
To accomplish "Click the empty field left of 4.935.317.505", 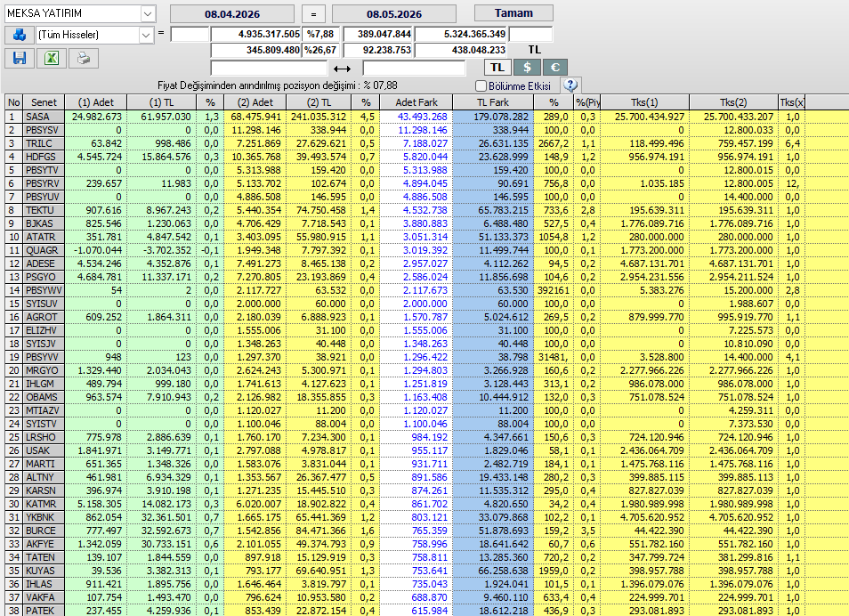I will tap(190, 34).
